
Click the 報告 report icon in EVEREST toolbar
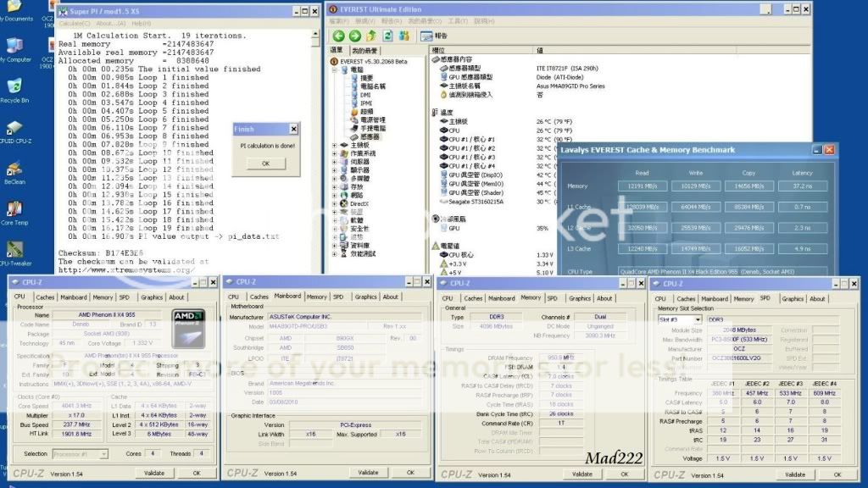[426, 36]
